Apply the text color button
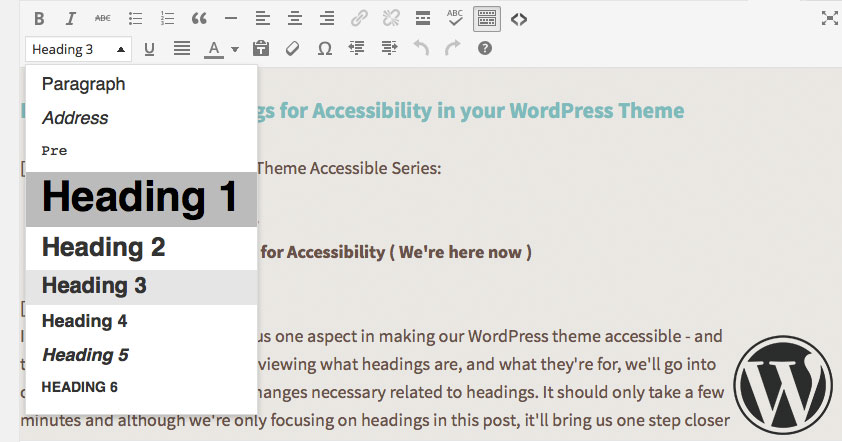Image resolution: width=842 pixels, height=442 pixels. point(214,49)
